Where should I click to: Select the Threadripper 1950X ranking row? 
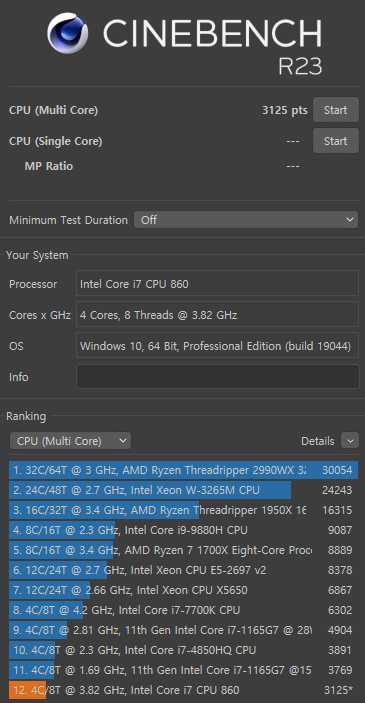[183, 510]
